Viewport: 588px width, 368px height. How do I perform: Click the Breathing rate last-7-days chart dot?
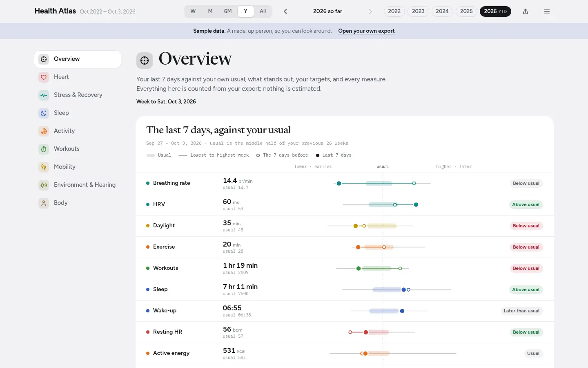(x=339, y=183)
